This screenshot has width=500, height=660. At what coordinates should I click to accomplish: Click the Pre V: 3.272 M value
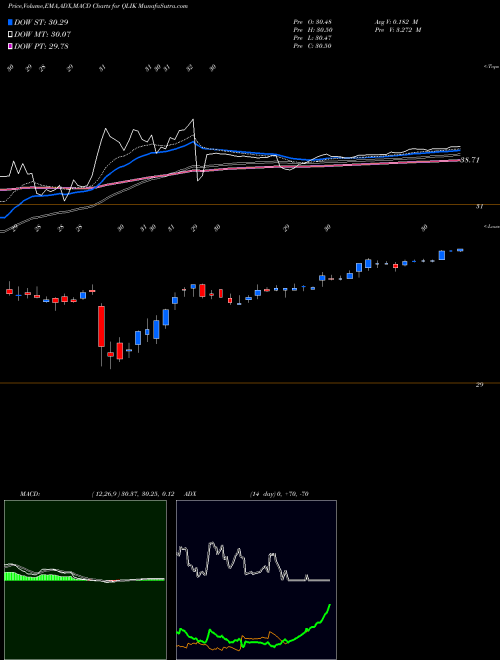(x=398, y=30)
